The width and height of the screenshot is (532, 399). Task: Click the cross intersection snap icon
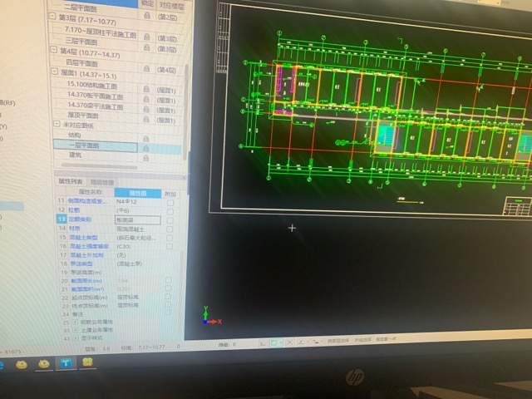click(289, 342)
